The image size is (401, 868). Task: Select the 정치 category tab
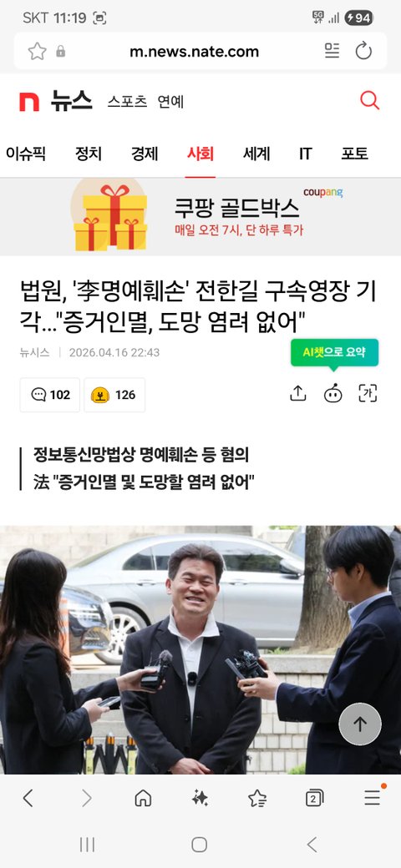[x=89, y=154]
